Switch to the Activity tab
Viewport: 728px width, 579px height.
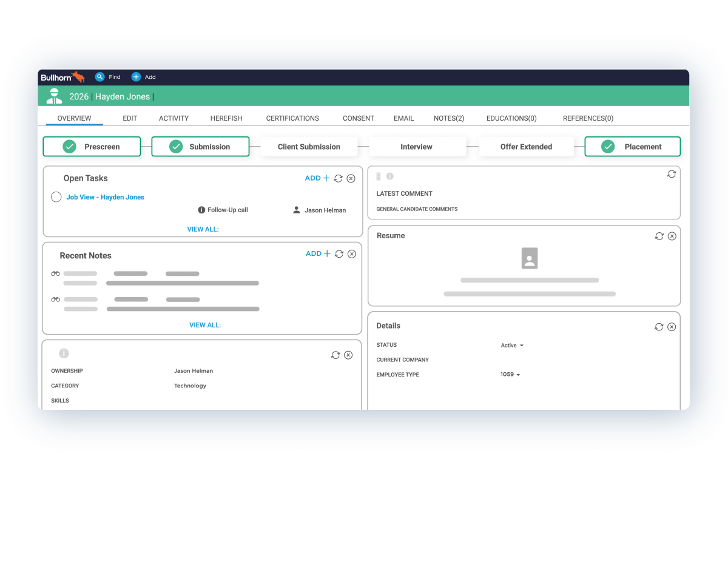tap(174, 118)
